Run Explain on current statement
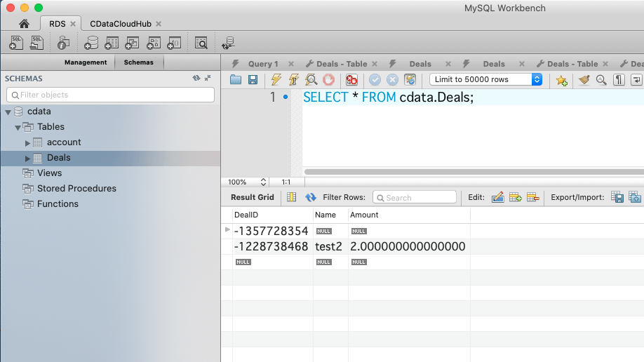Viewport: 644px width, 362px height. point(311,79)
